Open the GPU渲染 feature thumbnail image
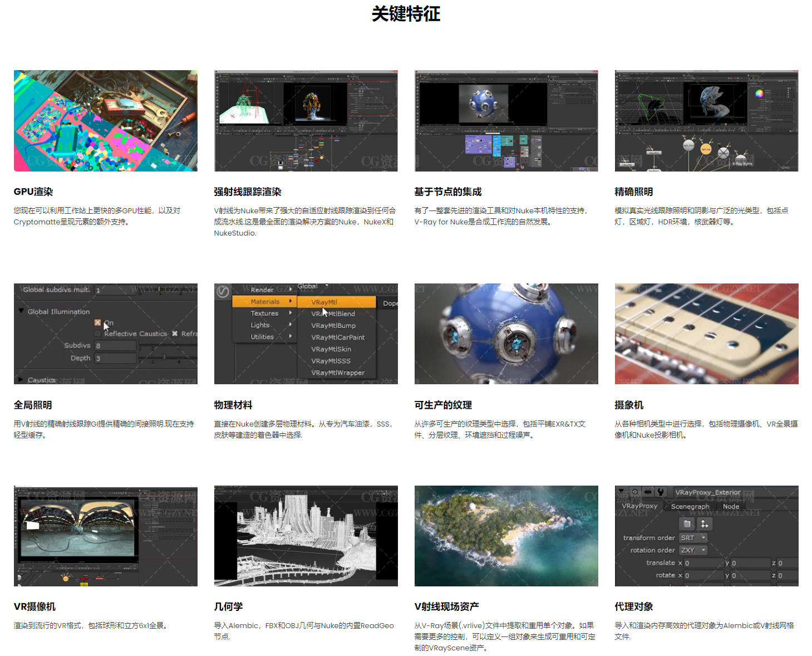812x656 pixels. pyautogui.click(x=106, y=121)
